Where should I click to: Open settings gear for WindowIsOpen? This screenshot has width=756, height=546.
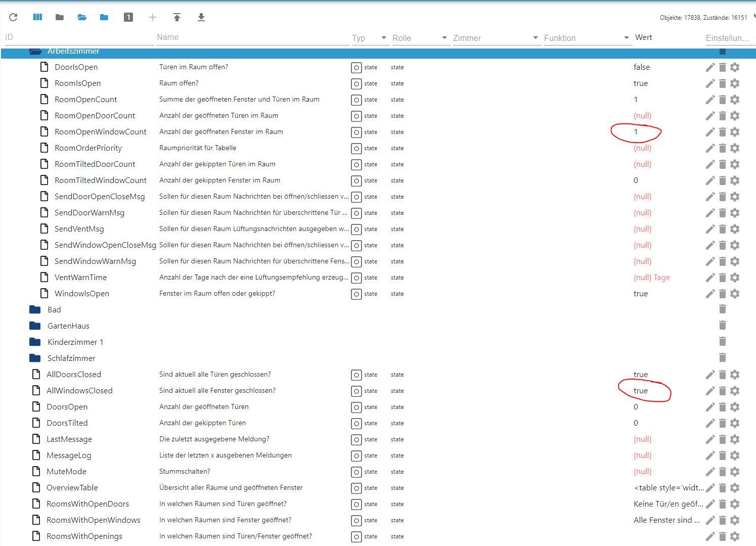click(735, 294)
